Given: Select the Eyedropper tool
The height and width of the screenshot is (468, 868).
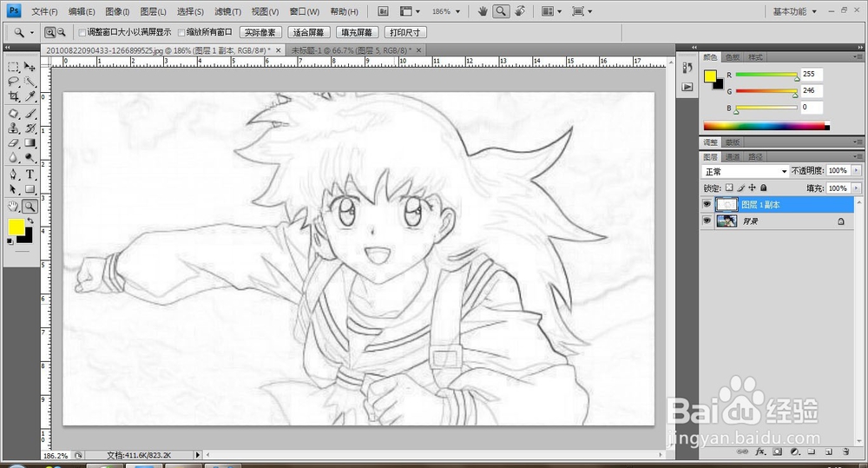Looking at the screenshot, I should pyautogui.click(x=30, y=97).
